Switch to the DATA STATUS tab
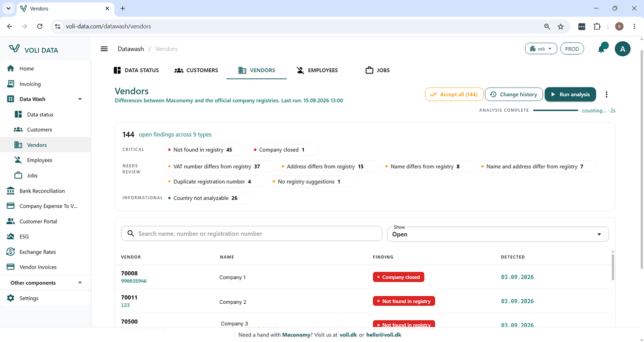Viewport: 644px width, 342px height. tap(136, 70)
